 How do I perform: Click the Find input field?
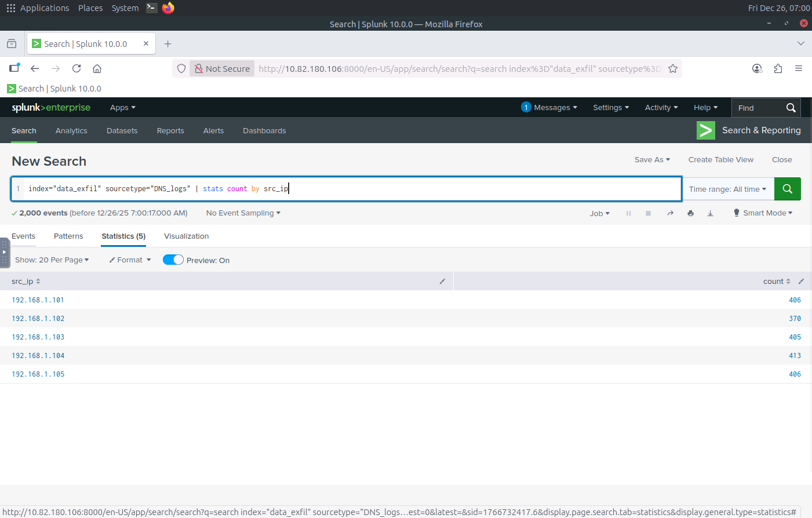759,108
